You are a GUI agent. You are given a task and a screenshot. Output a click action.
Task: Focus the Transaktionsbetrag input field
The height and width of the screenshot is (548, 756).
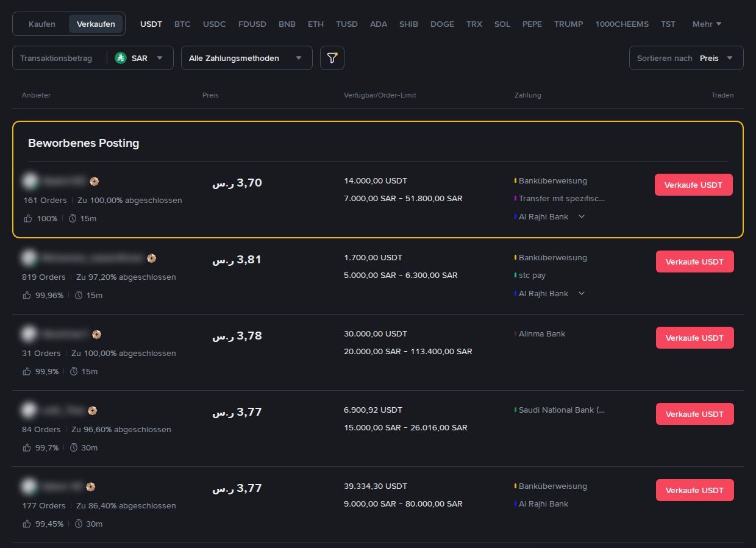pos(60,58)
